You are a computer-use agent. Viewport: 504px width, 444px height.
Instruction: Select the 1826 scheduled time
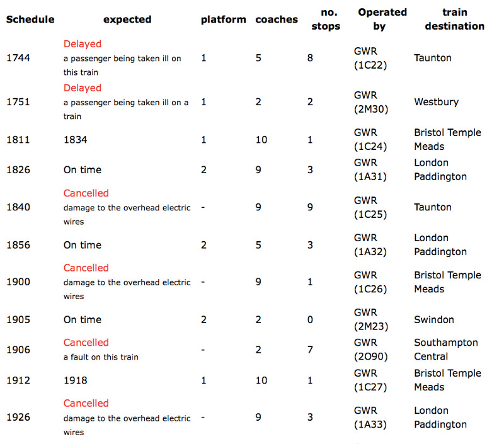click(18, 170)
